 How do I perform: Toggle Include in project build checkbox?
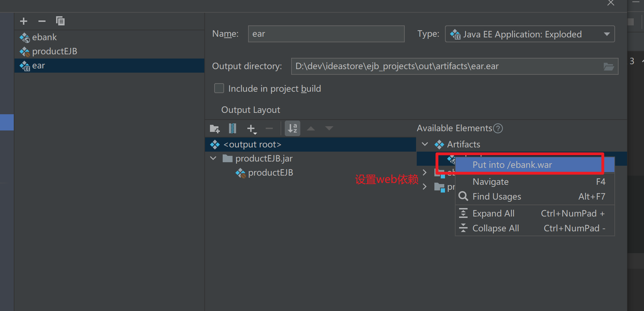pos(219,88)
